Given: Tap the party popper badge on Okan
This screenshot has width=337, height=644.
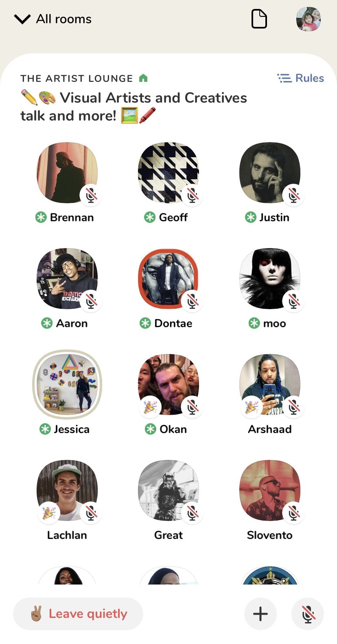Looking at the screenshot, I should coord(150,407).
